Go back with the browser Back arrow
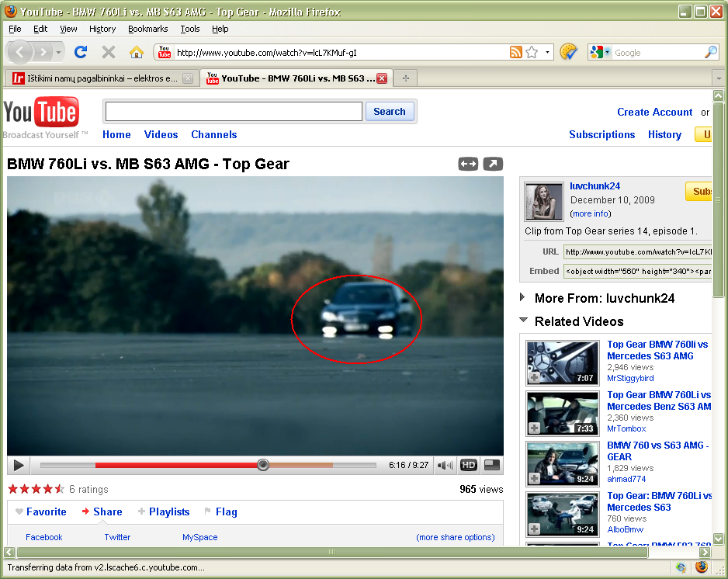This screenshot has height=579, width=728. [19, 52]
